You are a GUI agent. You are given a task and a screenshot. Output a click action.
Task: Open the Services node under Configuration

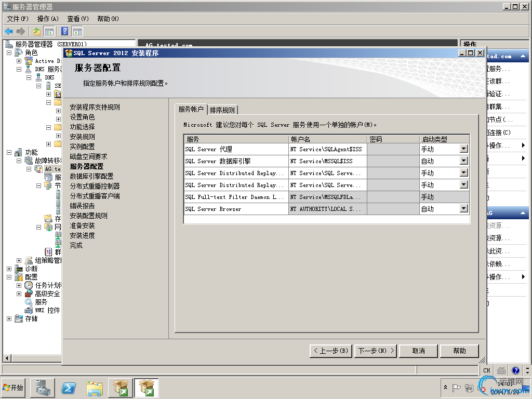pos(41,302)
